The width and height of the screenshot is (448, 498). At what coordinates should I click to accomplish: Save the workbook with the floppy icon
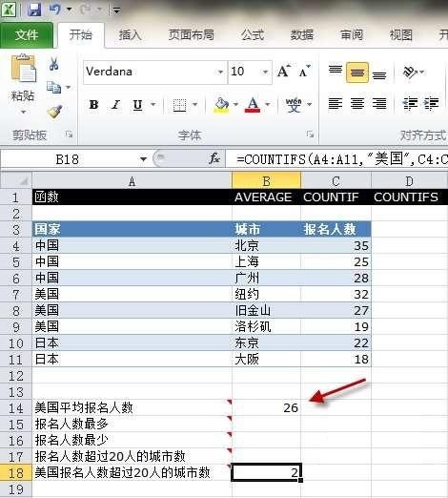(x=34, y=10)
